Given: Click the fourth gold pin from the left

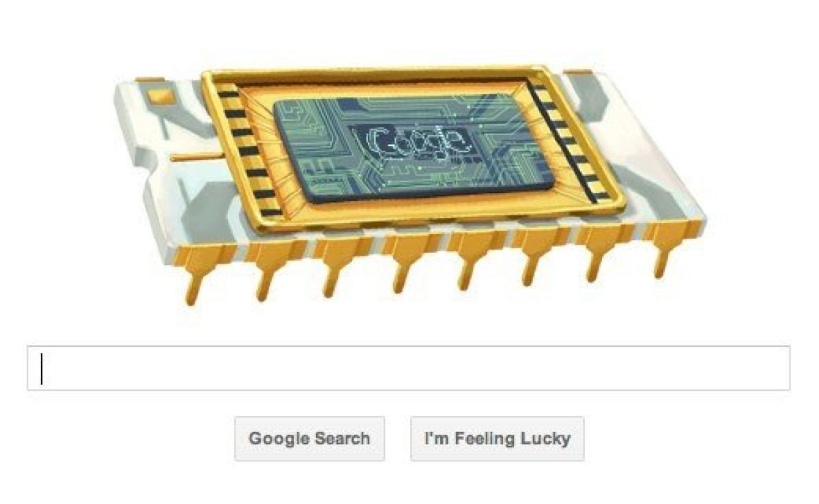Looking at the screenshot, I should pos(403,261).
